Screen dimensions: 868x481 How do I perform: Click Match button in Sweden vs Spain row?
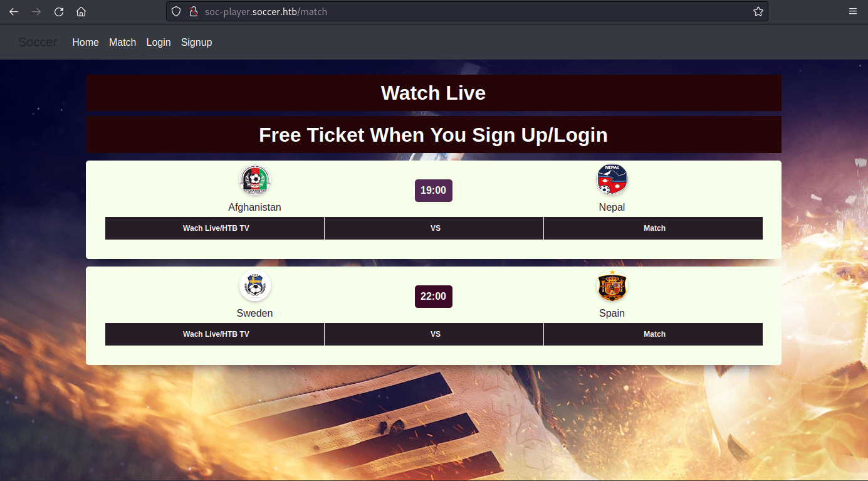pyautogui.click(x=653, y=334)
